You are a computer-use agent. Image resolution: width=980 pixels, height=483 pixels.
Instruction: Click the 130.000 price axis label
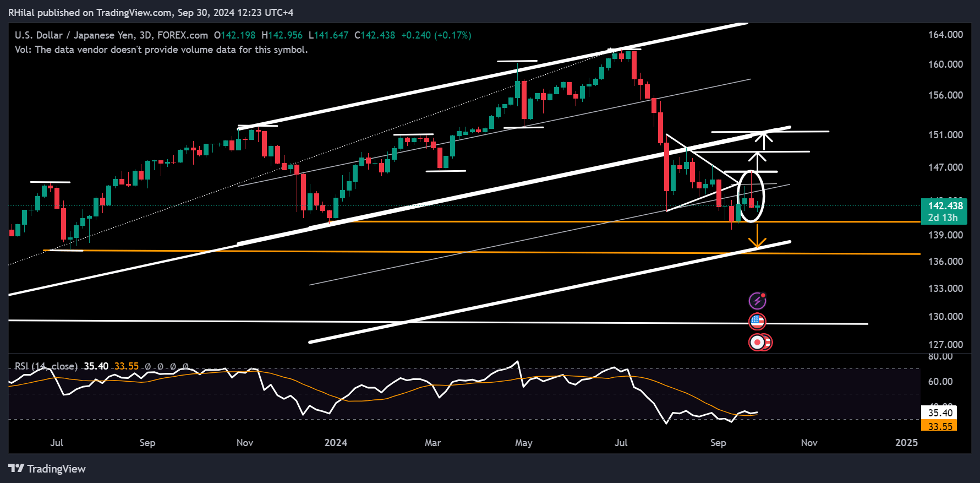coord(945,317)
